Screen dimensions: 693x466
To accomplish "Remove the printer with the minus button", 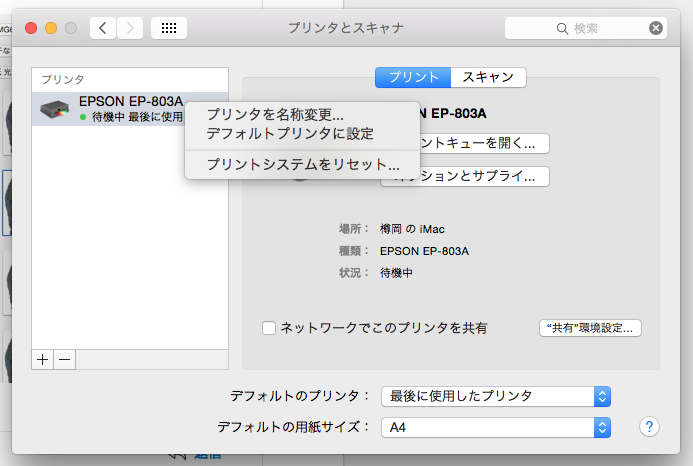I will click(x=65, y=359).
